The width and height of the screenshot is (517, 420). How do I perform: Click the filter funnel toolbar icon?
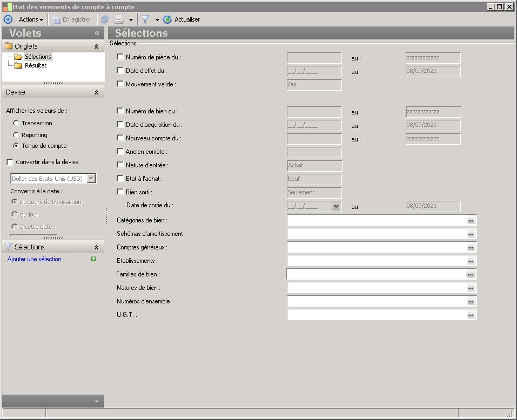(x=145, y=19)
